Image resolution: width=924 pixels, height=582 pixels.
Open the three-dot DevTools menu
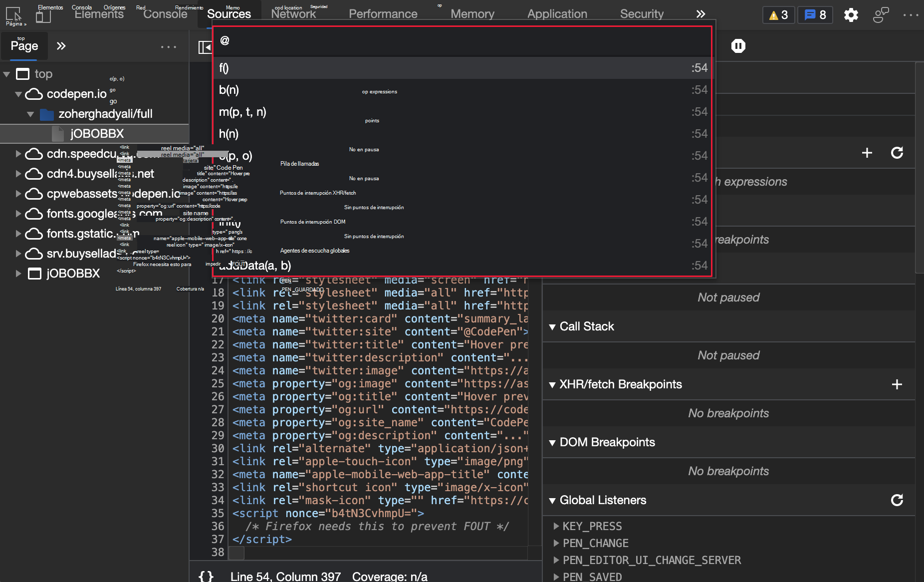[x=911, y=15]
